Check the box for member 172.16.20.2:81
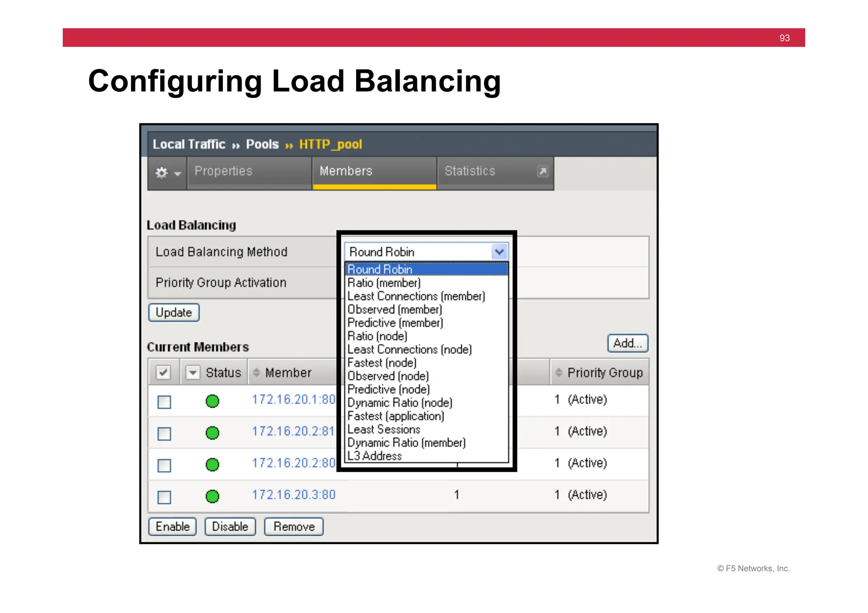This screenshot has height=613, width=868. (x=164, y=433)
